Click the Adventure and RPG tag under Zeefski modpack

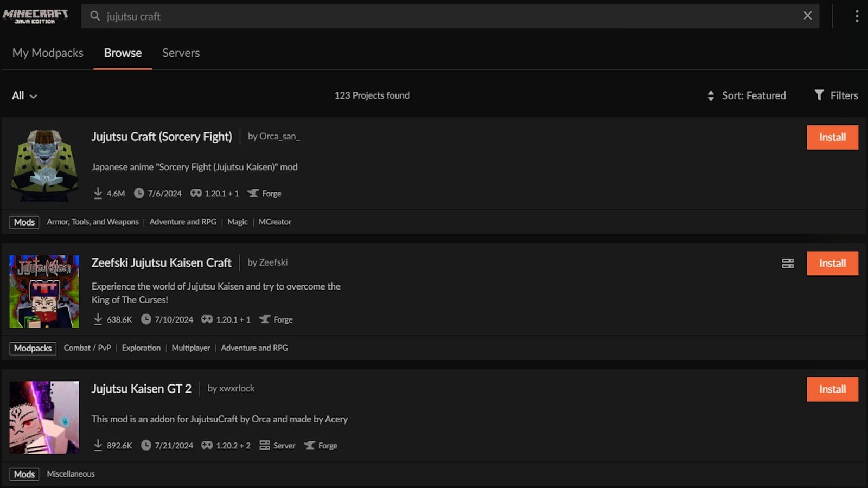coord(254,348)
